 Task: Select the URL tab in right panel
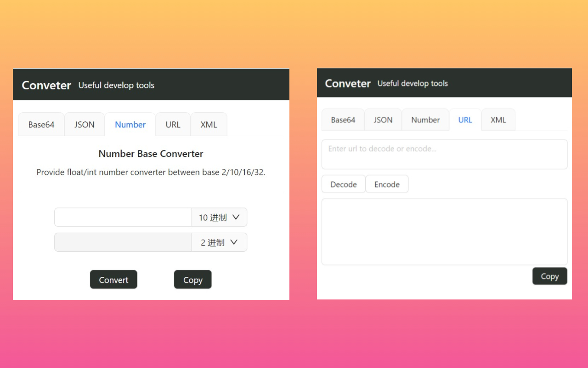[x=465, y=120]
